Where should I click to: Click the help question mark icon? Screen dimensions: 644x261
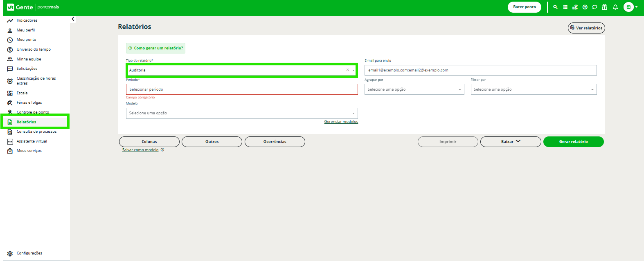[585, 7]
